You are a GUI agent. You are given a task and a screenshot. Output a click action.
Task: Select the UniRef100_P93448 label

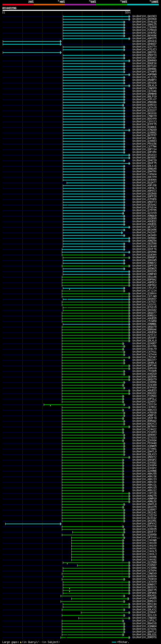click(x=144, y=443)
